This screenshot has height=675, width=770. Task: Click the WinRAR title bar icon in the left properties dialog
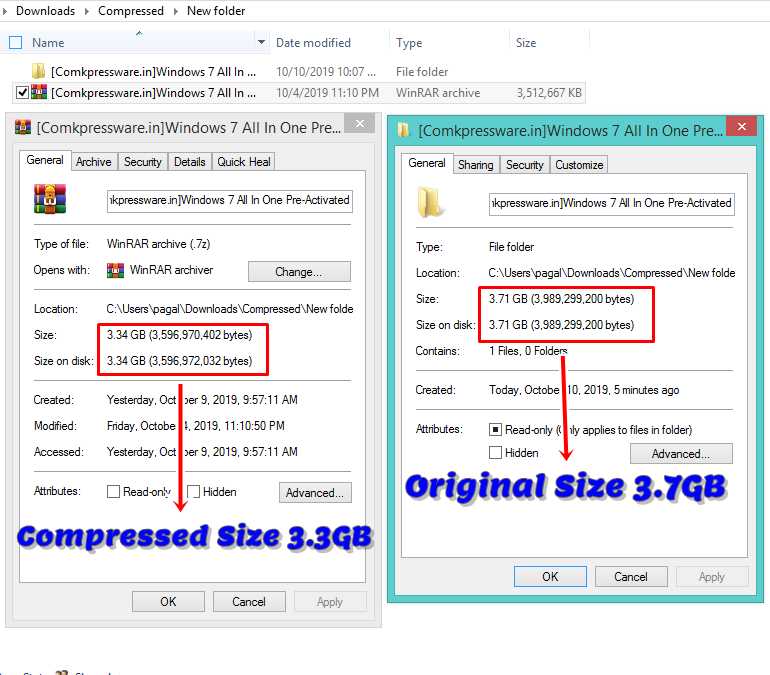[23, 128]
